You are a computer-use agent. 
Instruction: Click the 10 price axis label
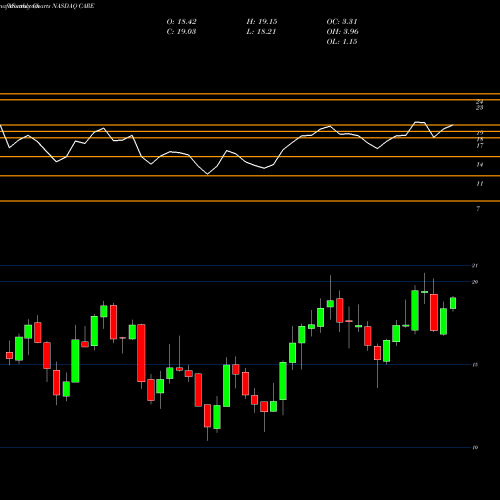[x=475, y=447]
